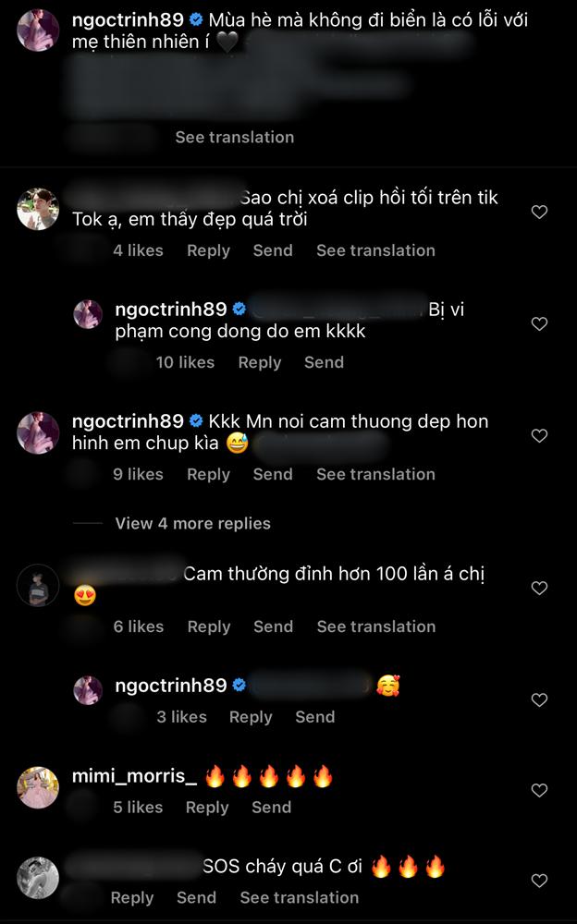Open mimi_morris_ username link
This screenshot has height=924, width=577.
135,777
